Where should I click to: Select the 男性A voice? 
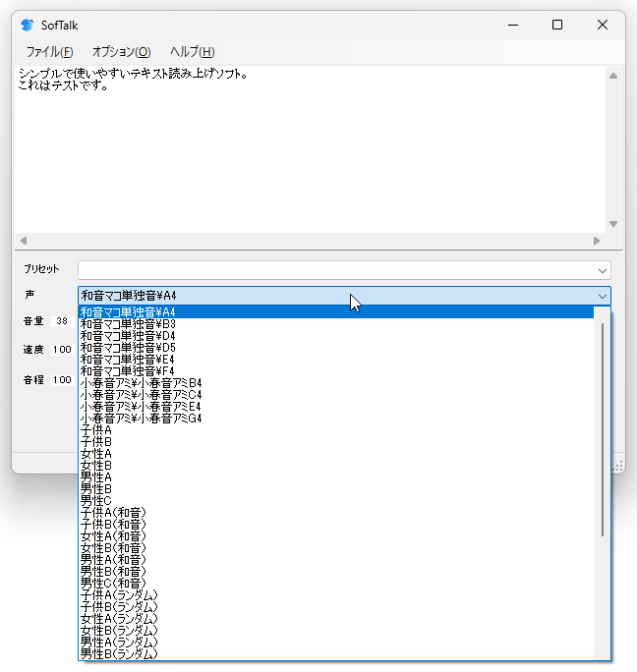click(x=336, y=477)
